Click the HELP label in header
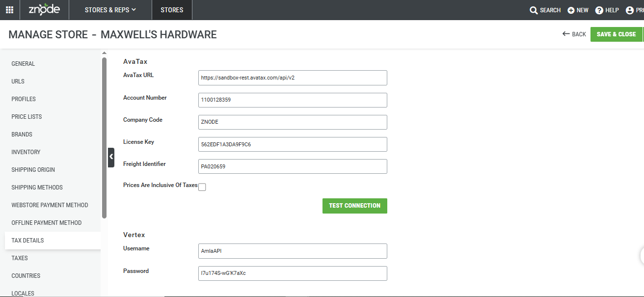Screen dimensions: 644x297 [612, 10]
